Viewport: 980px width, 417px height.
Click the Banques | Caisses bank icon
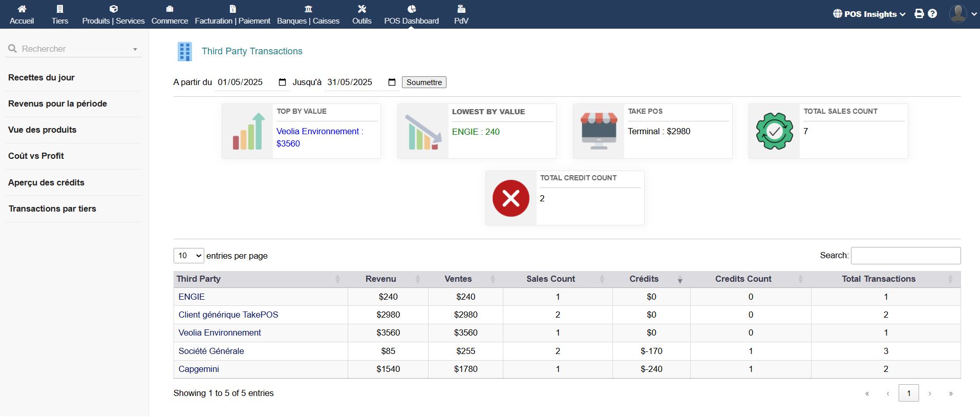point(308,9)
